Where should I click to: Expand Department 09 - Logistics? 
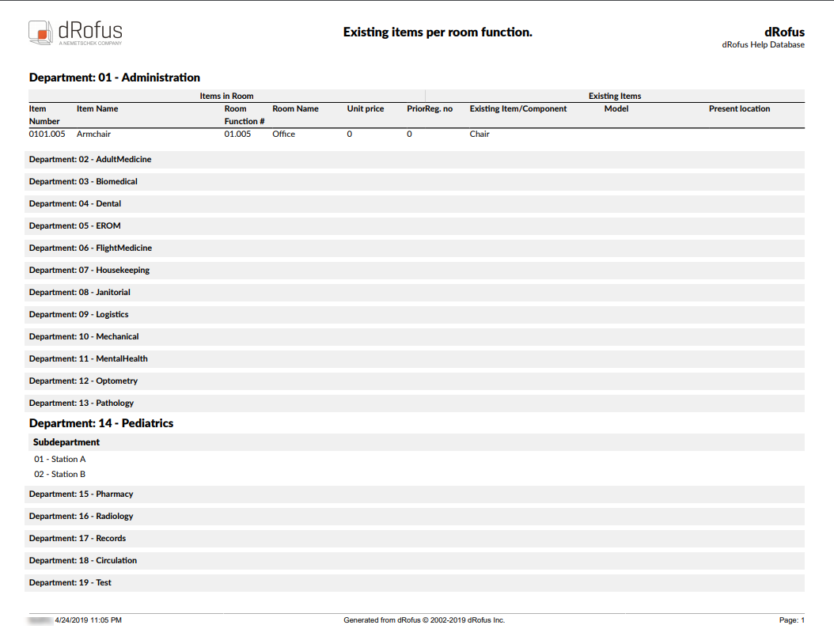point(79,314)
